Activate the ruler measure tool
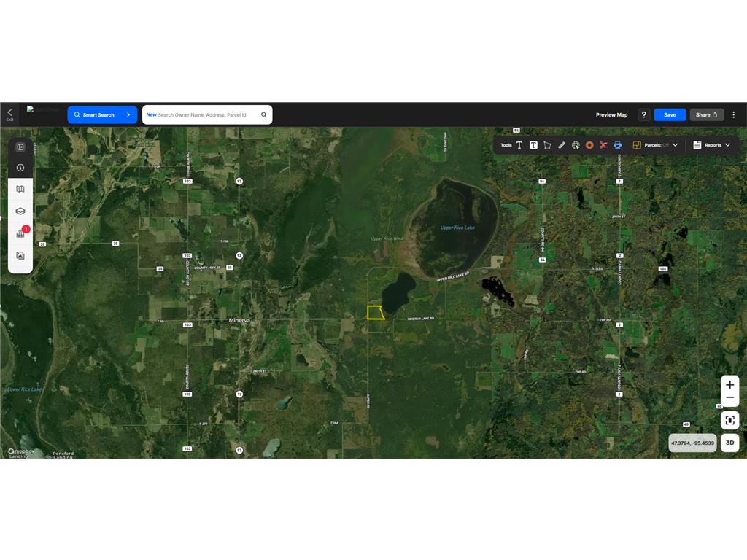747x560 pixels. coord(562,145)
